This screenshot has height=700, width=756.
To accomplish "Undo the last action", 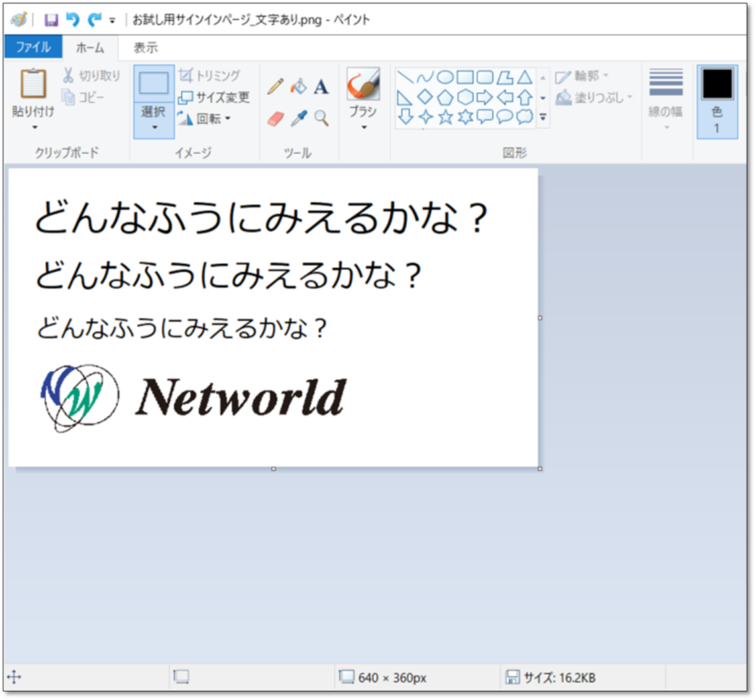I will (x=73, y=20).
